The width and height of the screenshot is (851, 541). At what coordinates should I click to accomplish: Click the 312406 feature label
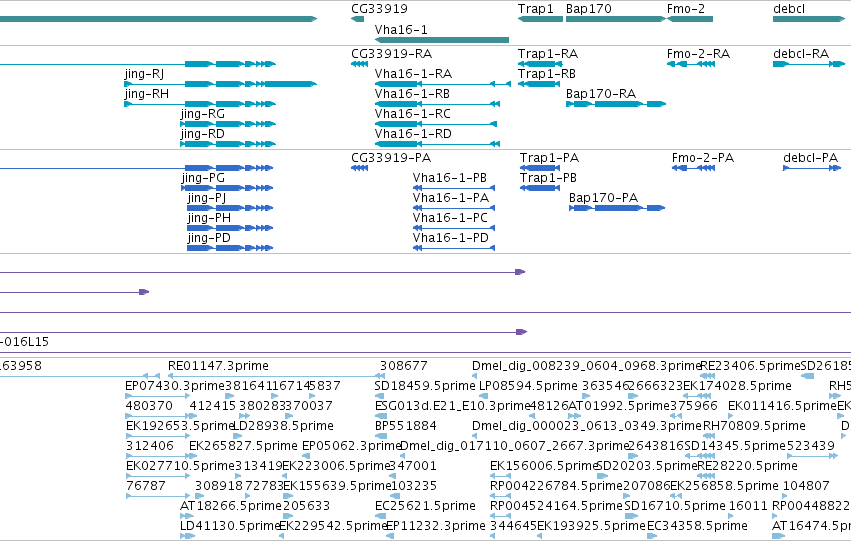(149, 446)
